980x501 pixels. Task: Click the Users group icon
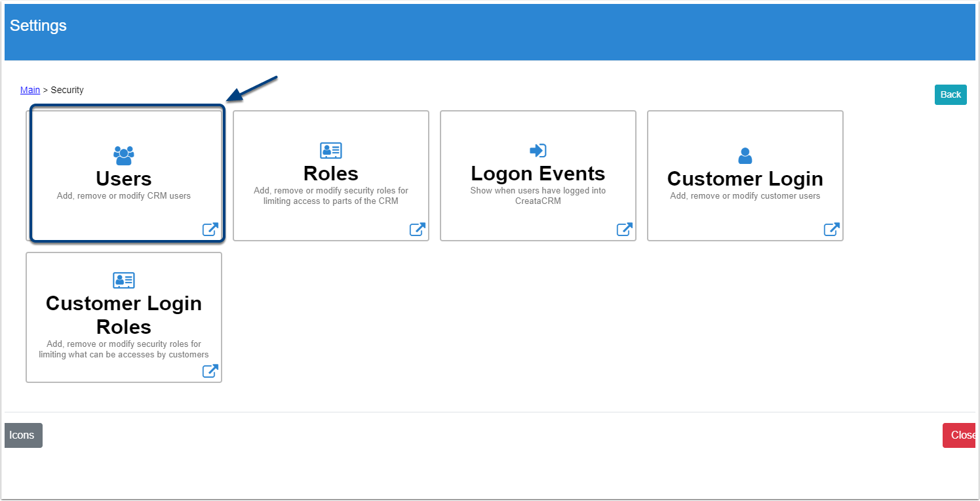click(x=124, y=155)
